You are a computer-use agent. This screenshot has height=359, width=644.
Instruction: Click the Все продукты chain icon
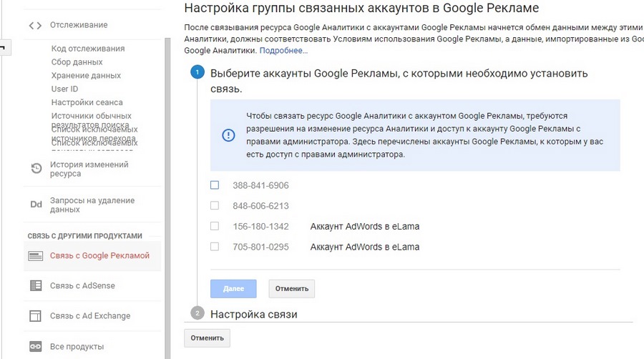(x=35, y=347)
